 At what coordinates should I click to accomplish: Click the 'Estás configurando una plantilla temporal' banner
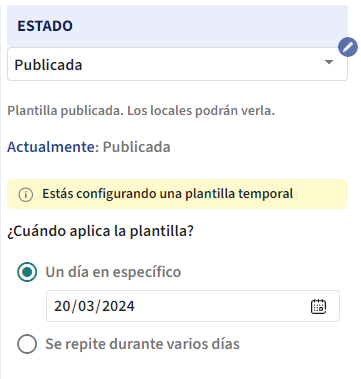[x=177, y=194]
